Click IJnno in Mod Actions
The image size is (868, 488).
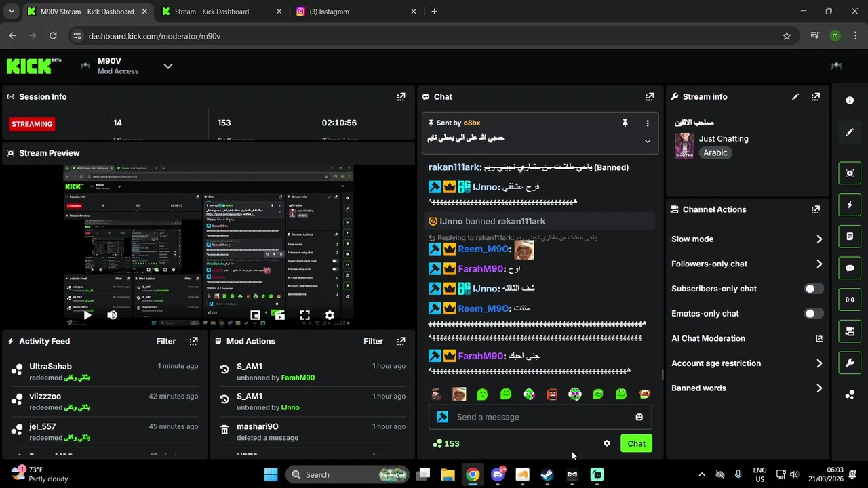(x=290, y=407)
